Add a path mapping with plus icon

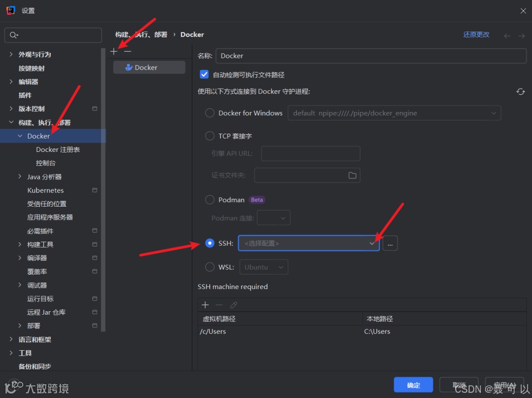[205, 305]
